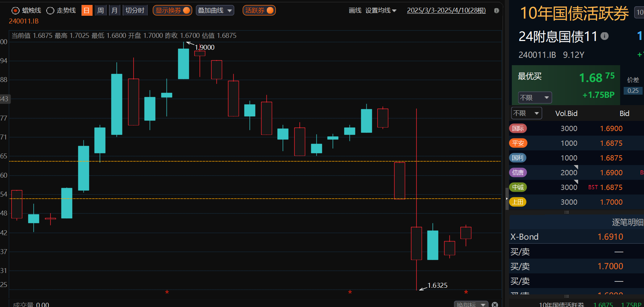Screen dimensions: 644x307
Task: Toggle the 显示换券 switch
Action: pyautogui.click(x=172, y=11)
